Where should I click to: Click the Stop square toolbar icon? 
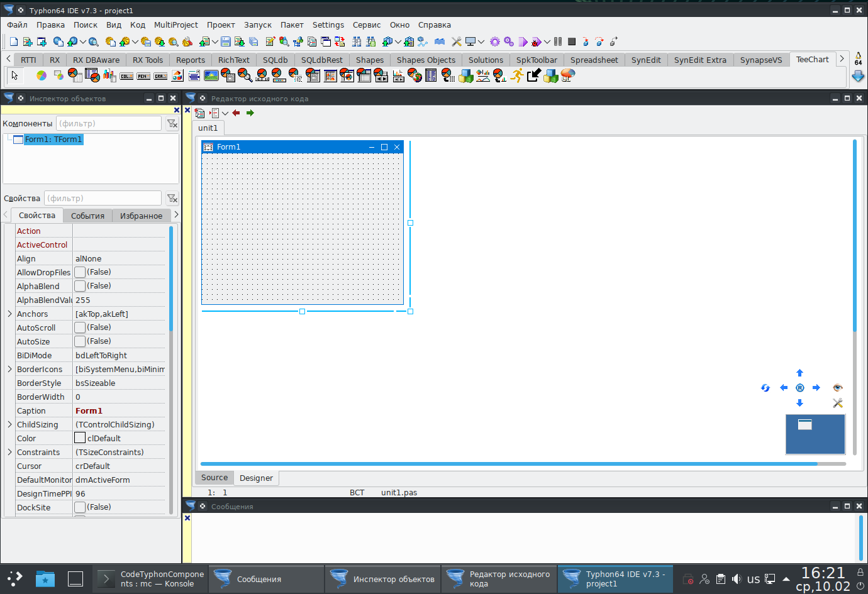click(x=572, y=41)
